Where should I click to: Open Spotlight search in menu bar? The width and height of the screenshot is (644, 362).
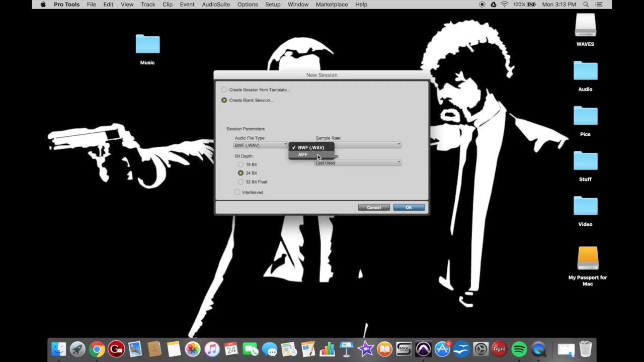pos(586,5)
